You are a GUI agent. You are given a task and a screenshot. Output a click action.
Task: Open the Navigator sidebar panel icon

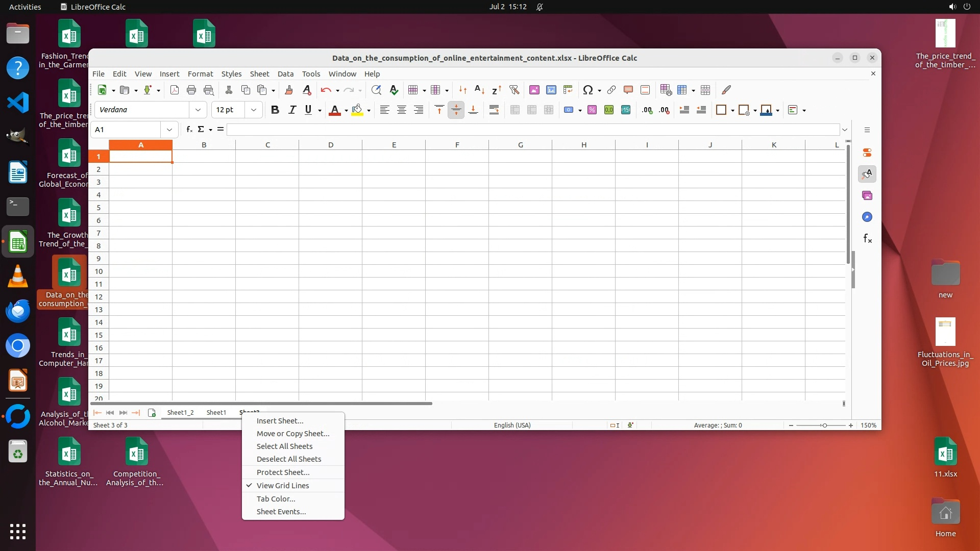coord(867,217)
